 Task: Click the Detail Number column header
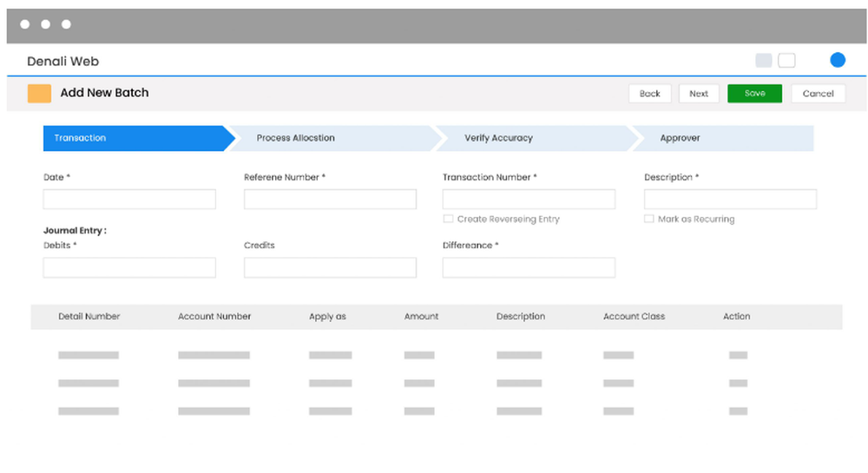click(89, 317)
